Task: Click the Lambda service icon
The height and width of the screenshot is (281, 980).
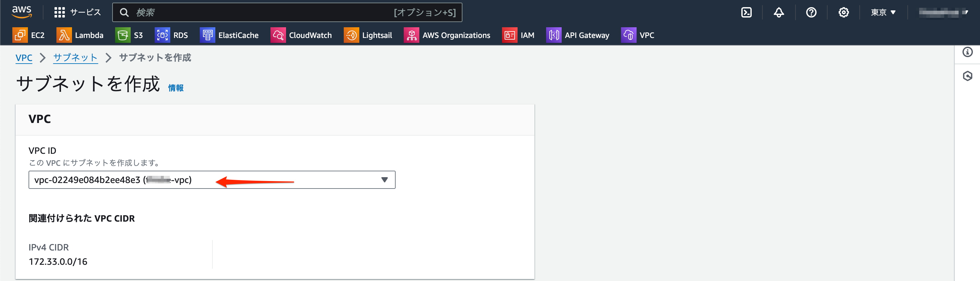Action: (x=64, y=35)
